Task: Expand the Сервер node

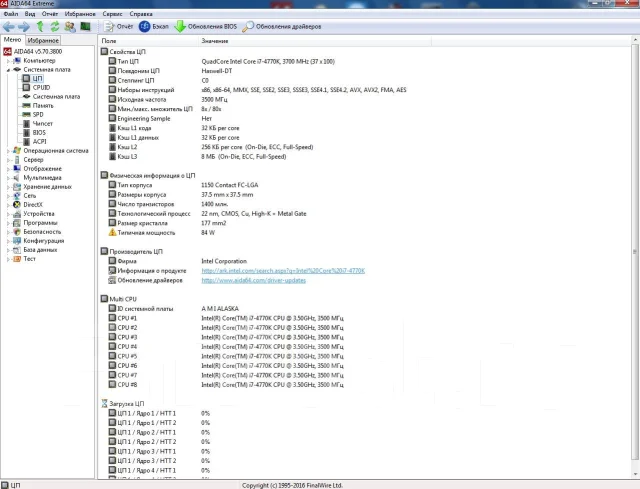Action: (x=8, y=160)
